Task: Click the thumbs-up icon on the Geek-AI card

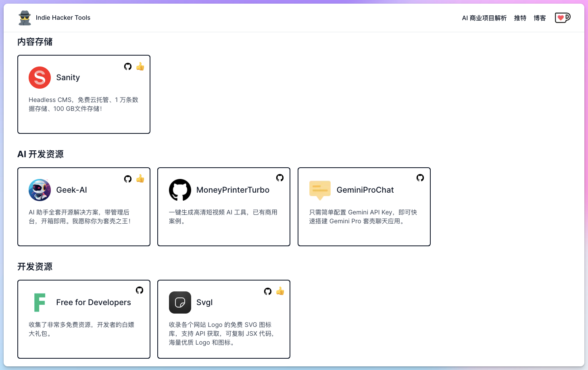Action: (140, 179)
